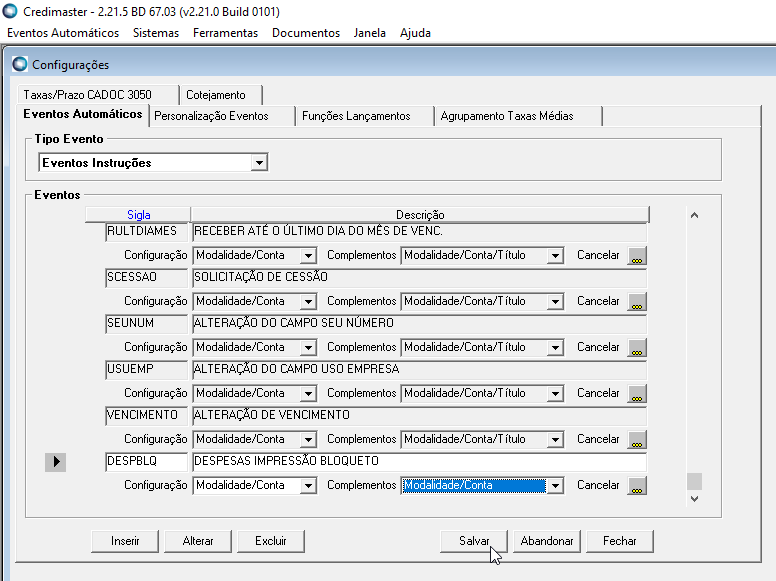
Task: Expand Complementos dropdown for USUEMP
Action: [555, 393]
